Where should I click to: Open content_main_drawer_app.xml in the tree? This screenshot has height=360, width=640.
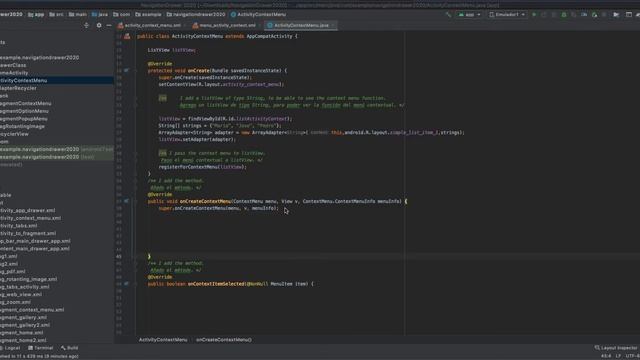(x=35, y=249)
